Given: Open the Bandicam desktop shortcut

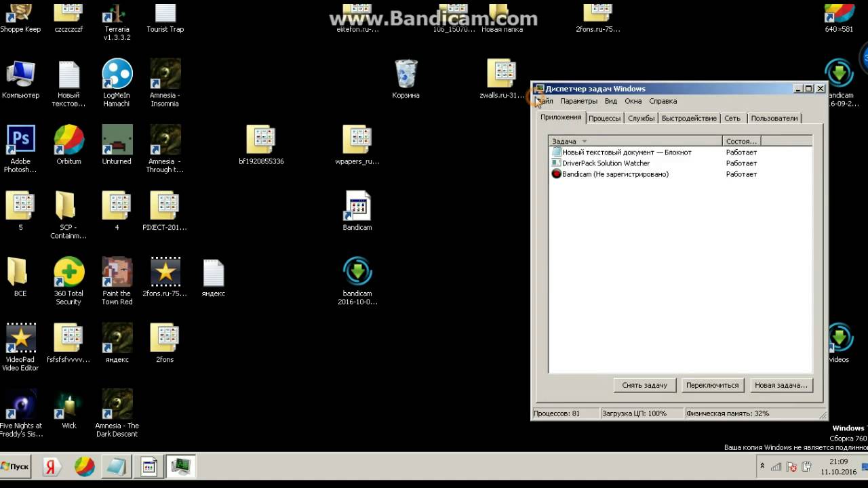Looking at the screenshot, I should coord(357,211).
